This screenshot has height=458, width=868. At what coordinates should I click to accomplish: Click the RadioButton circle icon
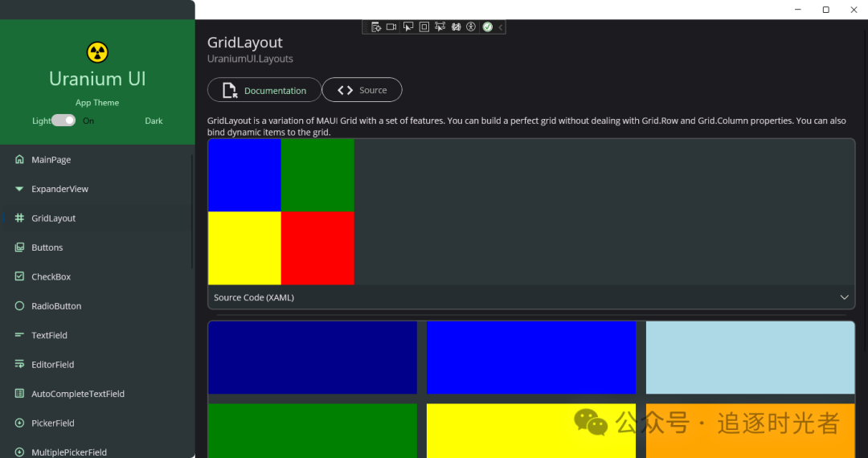[x=19, y=306]
